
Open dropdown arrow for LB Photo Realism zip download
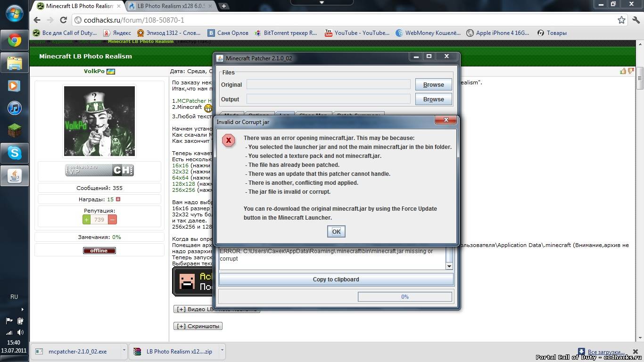(x=222, y=350)
